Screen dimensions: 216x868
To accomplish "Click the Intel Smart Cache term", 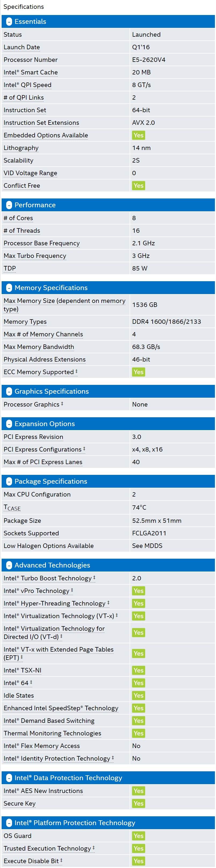I will point(31,73).
